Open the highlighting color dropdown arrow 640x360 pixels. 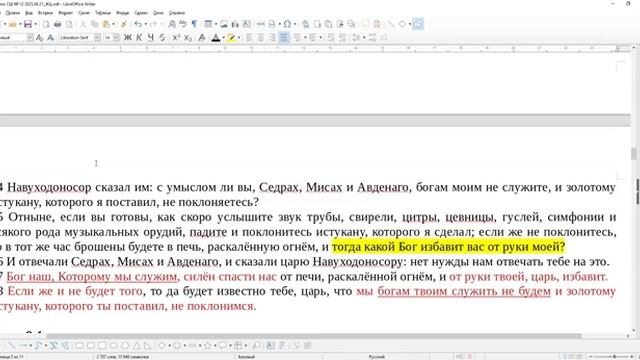pyautogui.click(x=239, y=38)
